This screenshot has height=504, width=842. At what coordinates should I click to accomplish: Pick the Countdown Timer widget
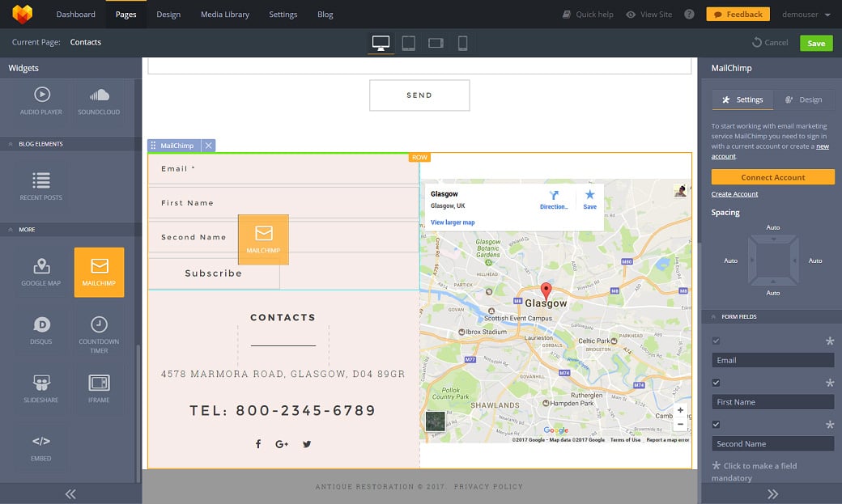(99, 330)
